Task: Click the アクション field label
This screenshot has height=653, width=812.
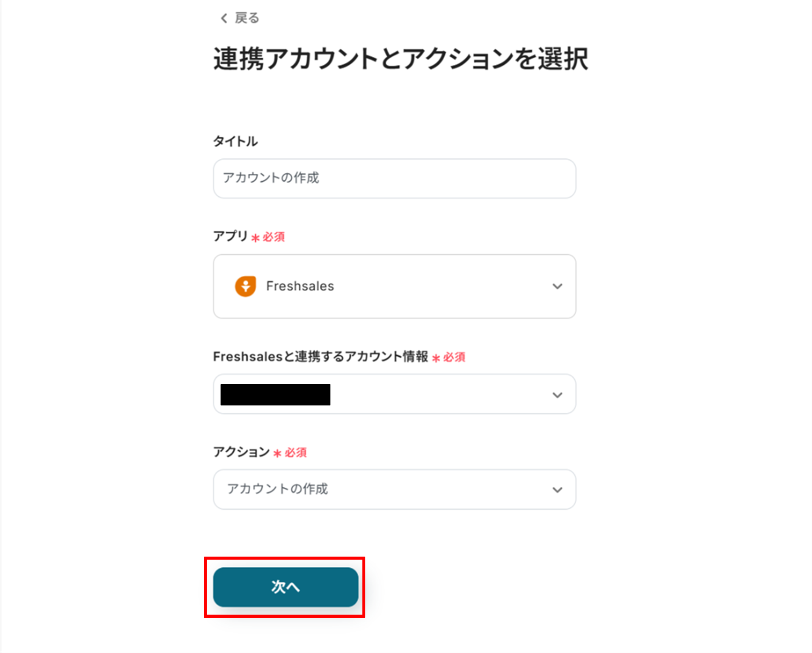Action: (x=241, y=452)
